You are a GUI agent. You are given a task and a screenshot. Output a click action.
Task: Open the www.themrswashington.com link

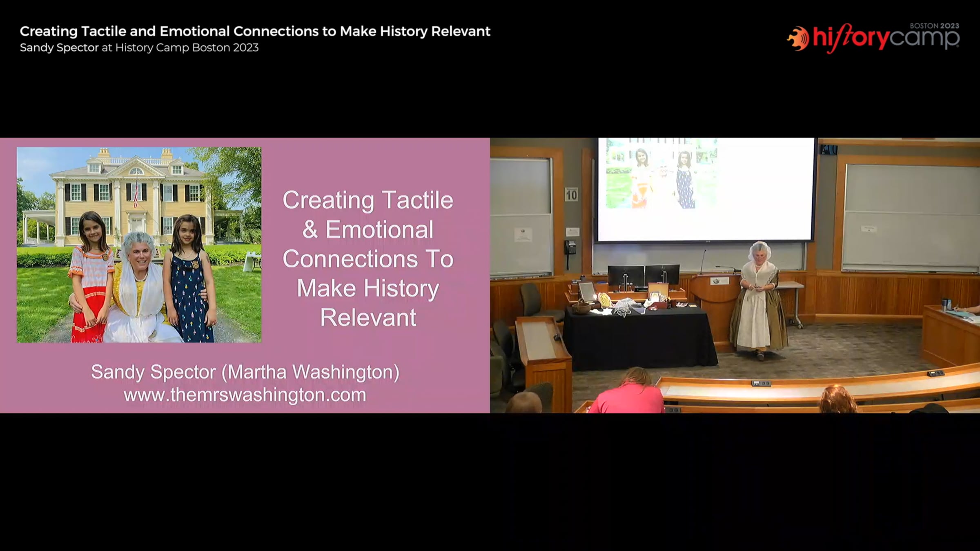point(245,395)
